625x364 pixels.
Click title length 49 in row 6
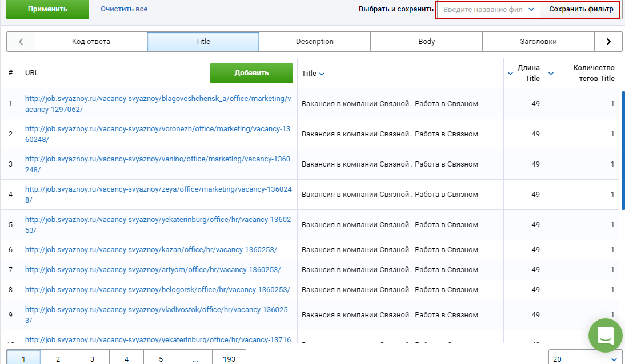pyautogui.click(x=535, y=250)
